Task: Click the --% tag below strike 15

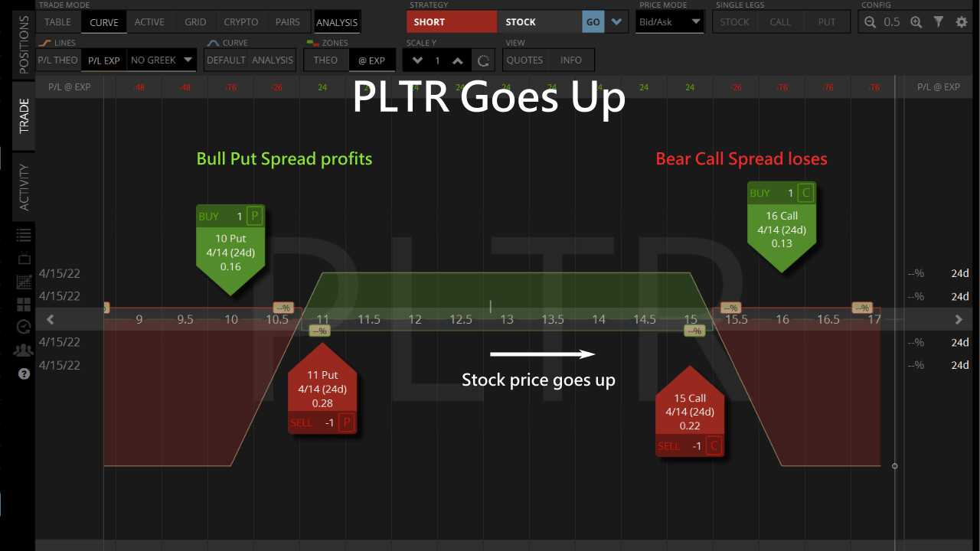Action: point(694,331)
